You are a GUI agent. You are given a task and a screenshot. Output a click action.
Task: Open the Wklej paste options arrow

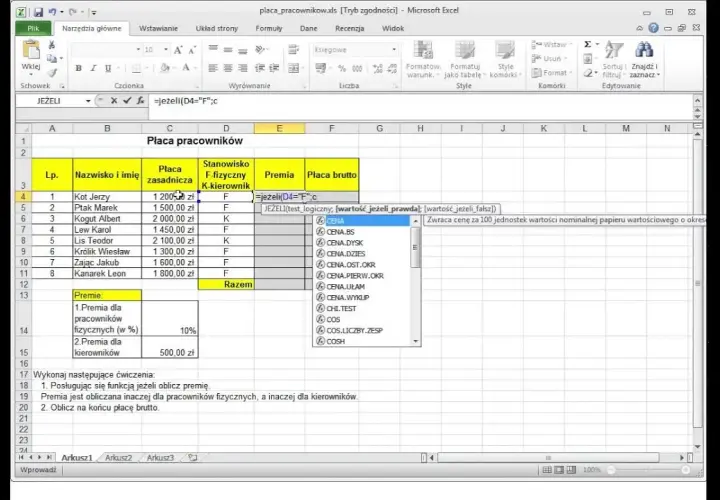tap(31, 73)
